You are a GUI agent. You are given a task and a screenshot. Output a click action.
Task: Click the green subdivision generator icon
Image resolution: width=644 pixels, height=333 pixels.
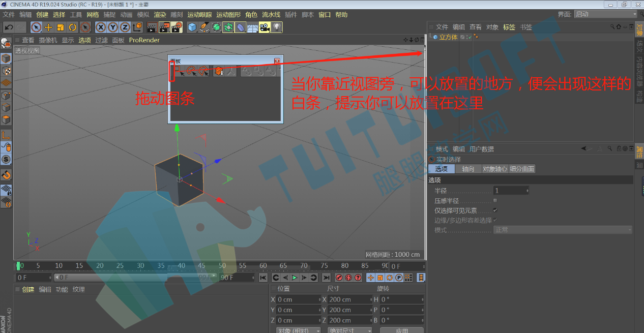217,27
